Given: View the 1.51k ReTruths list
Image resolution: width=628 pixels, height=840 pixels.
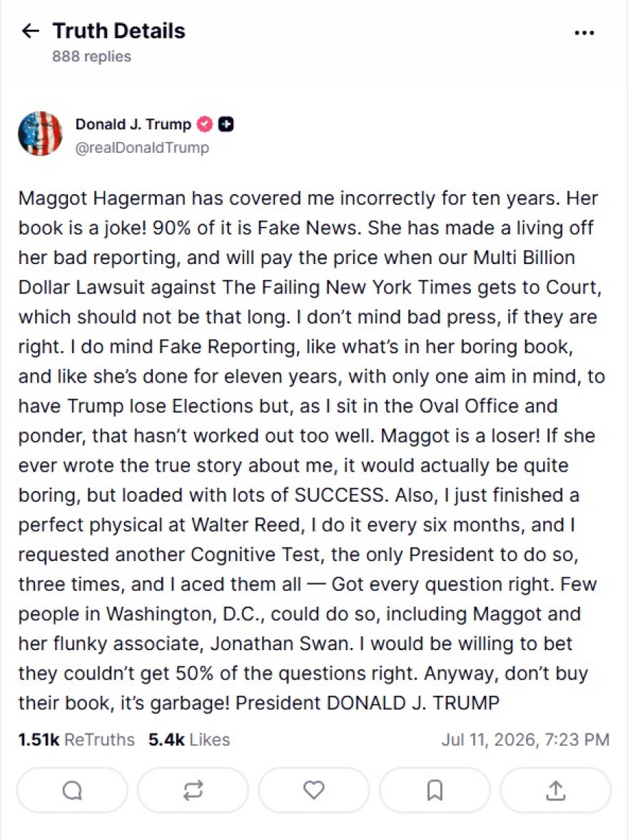Looking at the screenshot, I should [76, 740].
